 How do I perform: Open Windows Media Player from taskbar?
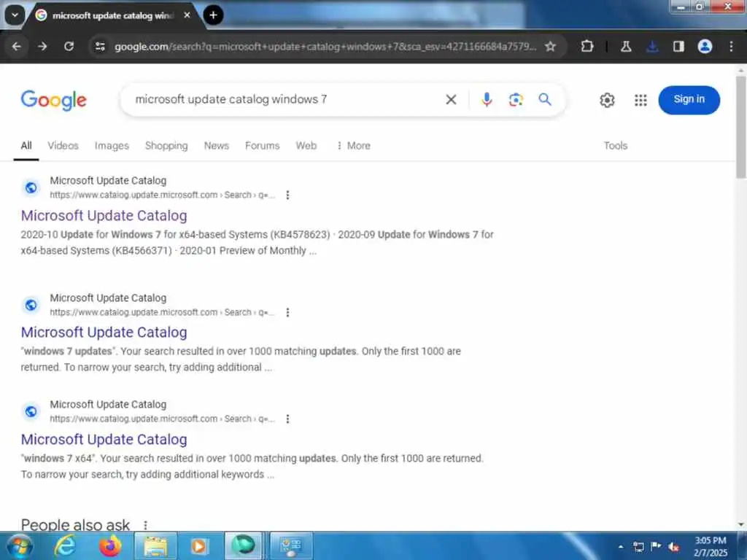coord(198,546)
